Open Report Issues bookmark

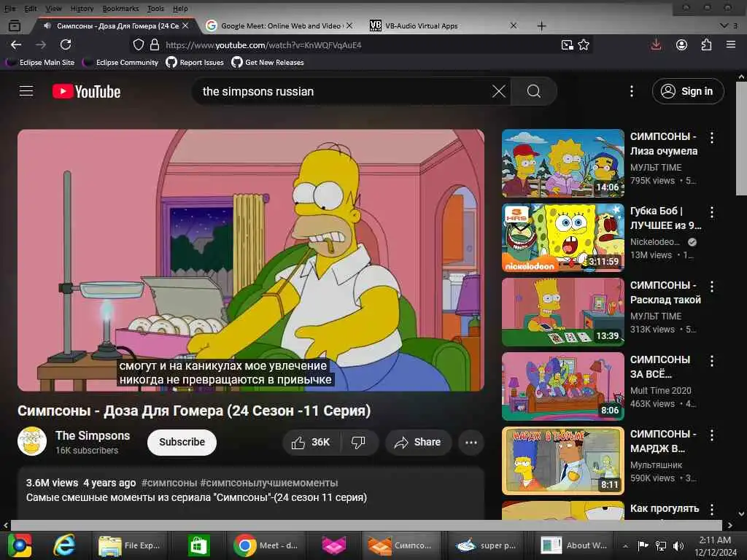pos(195,63)
